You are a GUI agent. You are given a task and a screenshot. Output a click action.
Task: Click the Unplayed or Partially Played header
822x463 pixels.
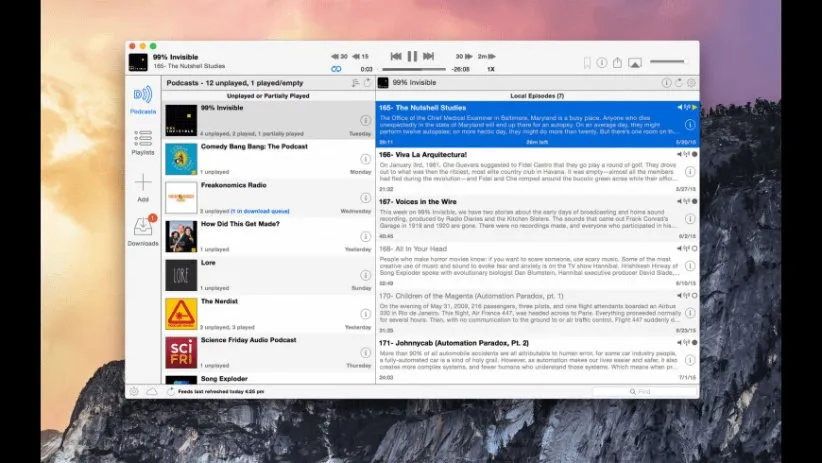pos(268,95)
